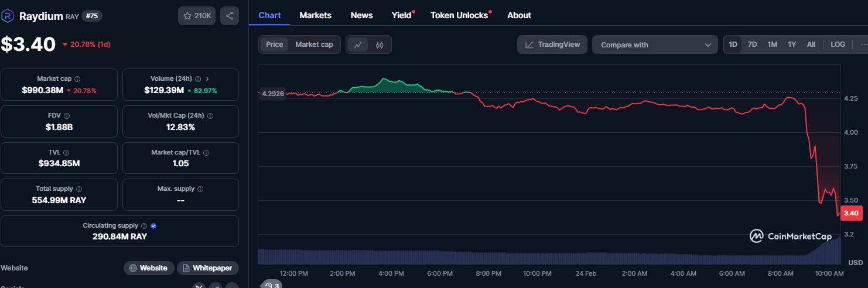Screen dimensions: 868x288
Task: Open the Compare with dropdown
Action: 655,44
